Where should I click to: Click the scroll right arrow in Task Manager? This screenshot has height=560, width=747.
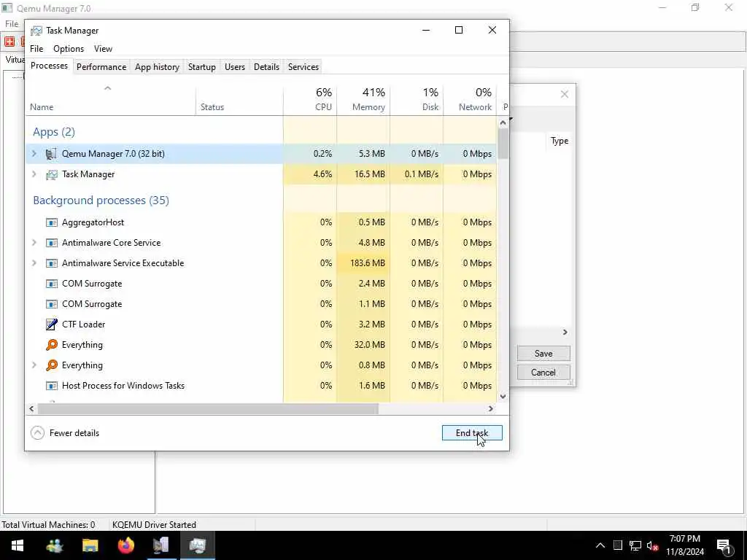coord(491,408)
